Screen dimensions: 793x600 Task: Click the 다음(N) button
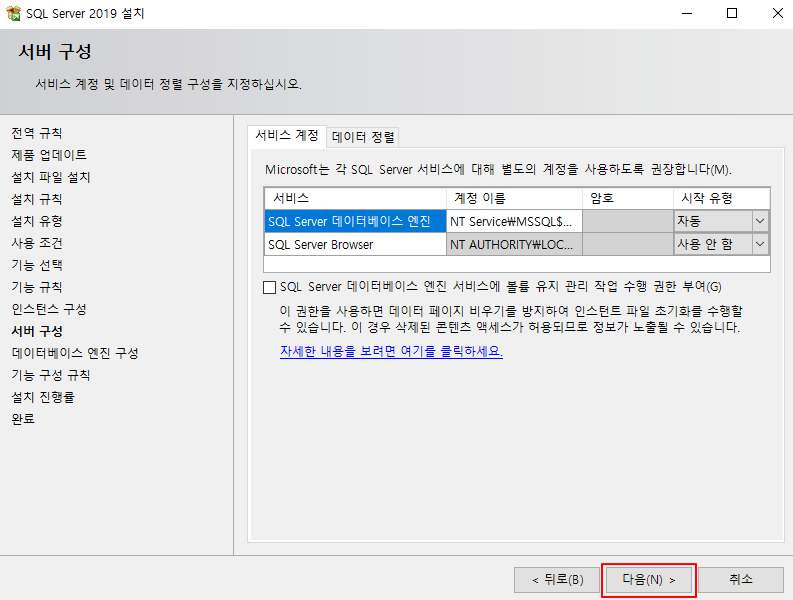[x=649, y=580]
